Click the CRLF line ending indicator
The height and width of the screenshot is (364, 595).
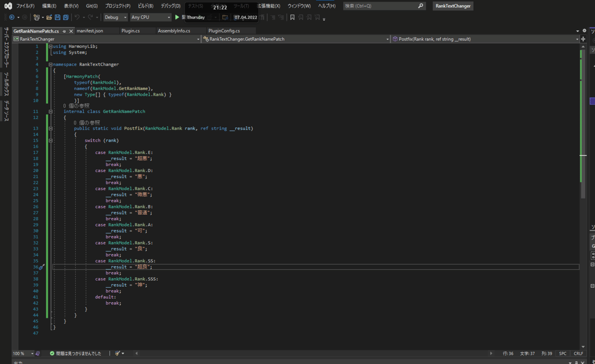(x=578, y=354)
